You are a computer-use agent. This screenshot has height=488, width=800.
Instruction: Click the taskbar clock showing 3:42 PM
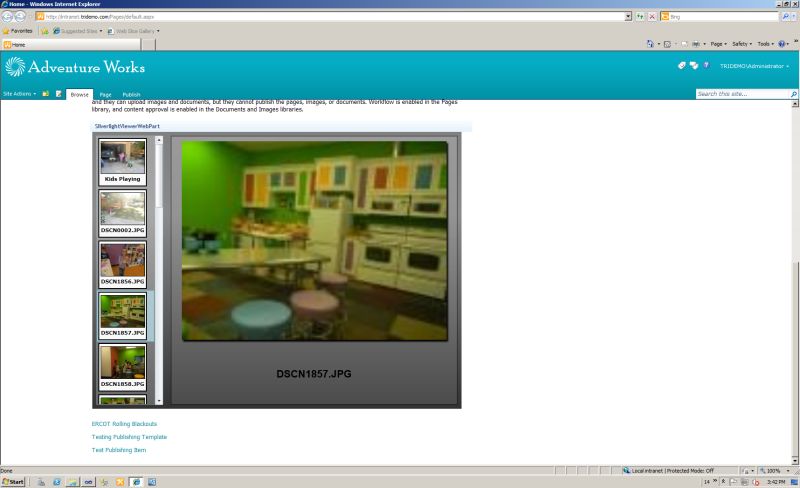(776, 482)
